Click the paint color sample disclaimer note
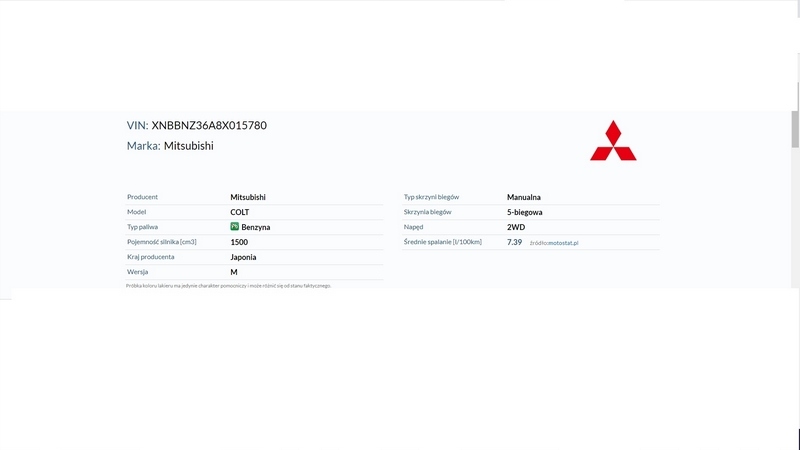The width and height of the screenshot is (800, 450). (x=229, y=286)
